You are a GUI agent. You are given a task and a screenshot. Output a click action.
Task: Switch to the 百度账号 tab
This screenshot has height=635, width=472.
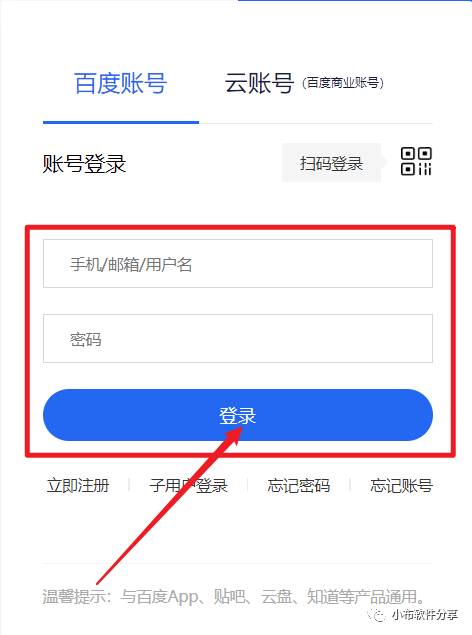pyautogui.click(x=121, y=83)
